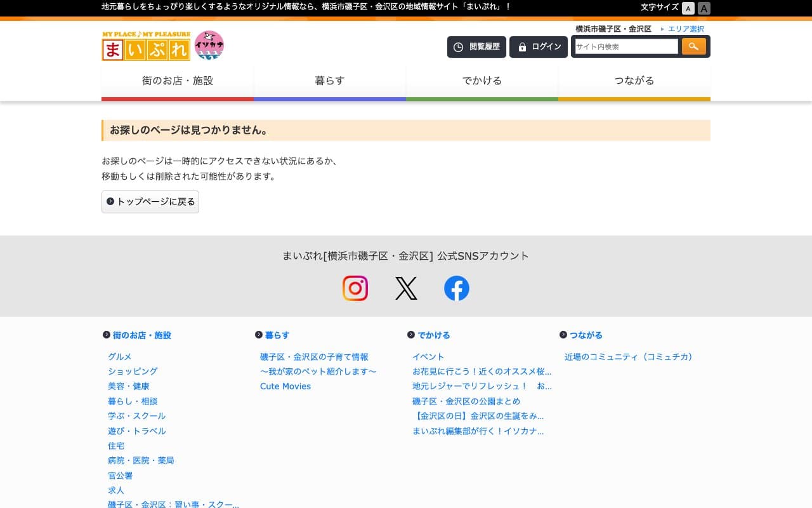This screenshot has height=508, width=812.
Task: Click the clock icon on 閲覧履歴 button
Action: click(459, 46)
